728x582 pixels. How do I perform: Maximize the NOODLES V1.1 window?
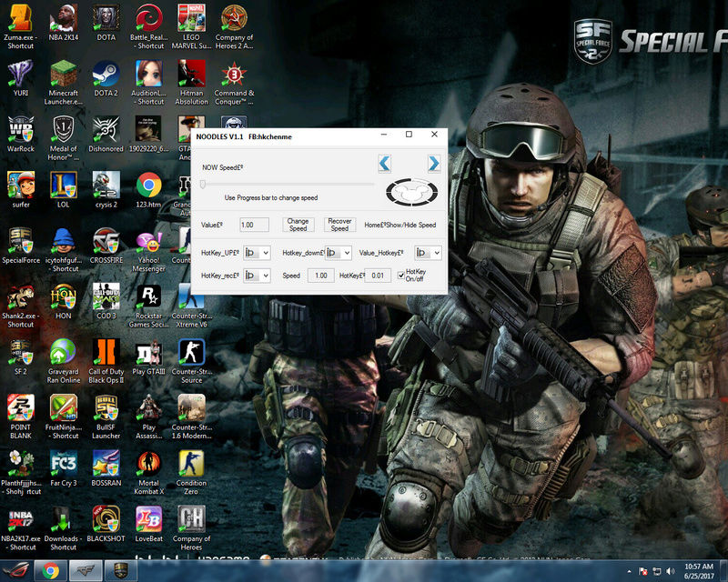(x=409, y=134)
